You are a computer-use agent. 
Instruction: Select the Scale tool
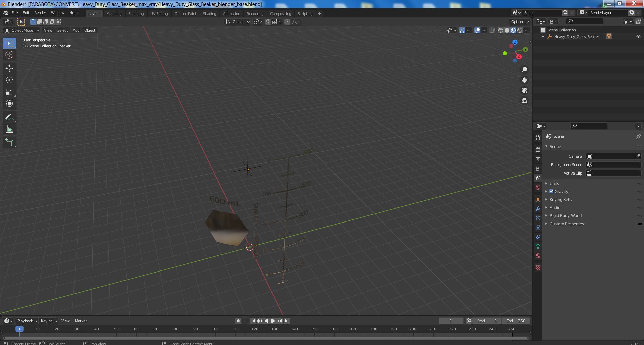click(x=9, y=92)
